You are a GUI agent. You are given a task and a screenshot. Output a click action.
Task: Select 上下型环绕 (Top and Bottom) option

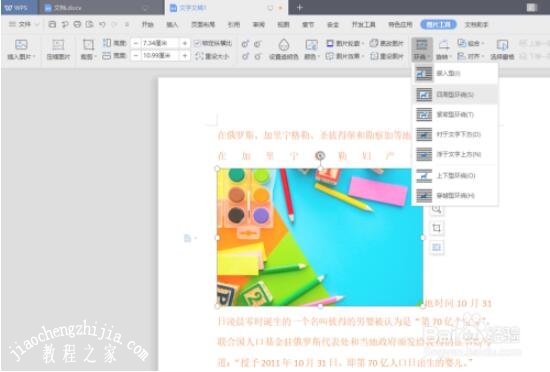click(x=455, y=175)
